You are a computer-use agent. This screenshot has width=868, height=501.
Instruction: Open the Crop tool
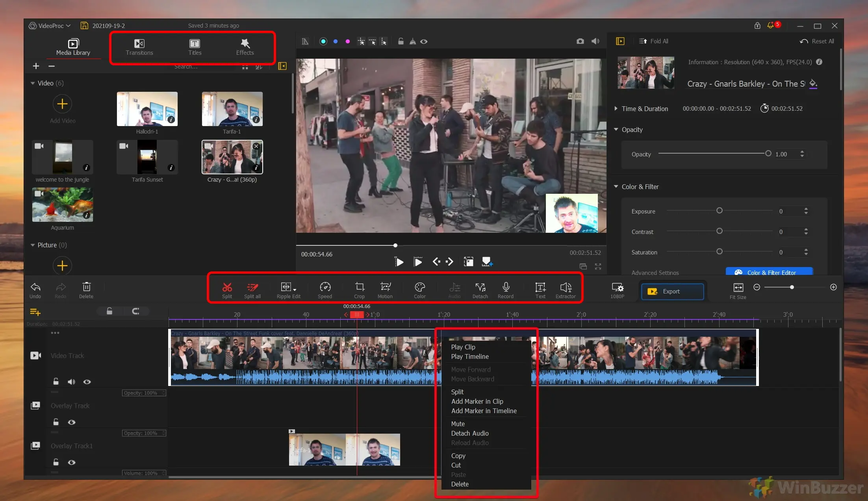359,289
